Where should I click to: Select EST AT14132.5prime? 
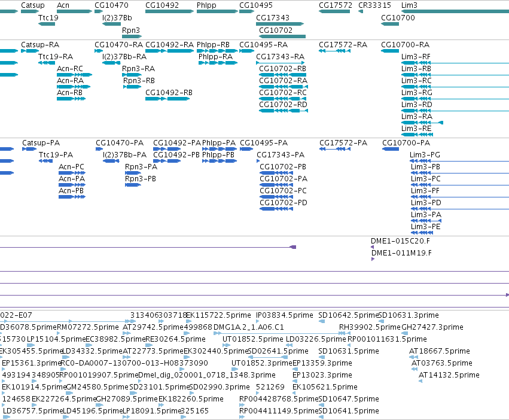420,381
